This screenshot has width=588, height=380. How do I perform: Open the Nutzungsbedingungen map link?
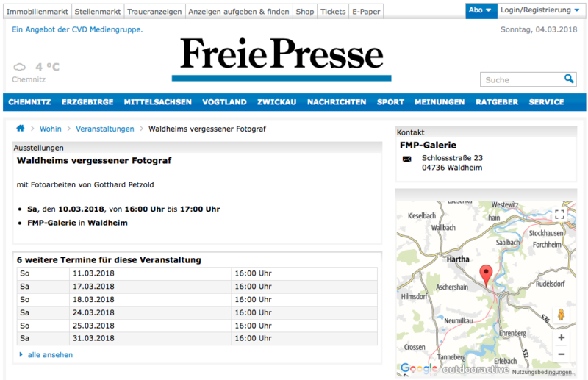[542, 372]
